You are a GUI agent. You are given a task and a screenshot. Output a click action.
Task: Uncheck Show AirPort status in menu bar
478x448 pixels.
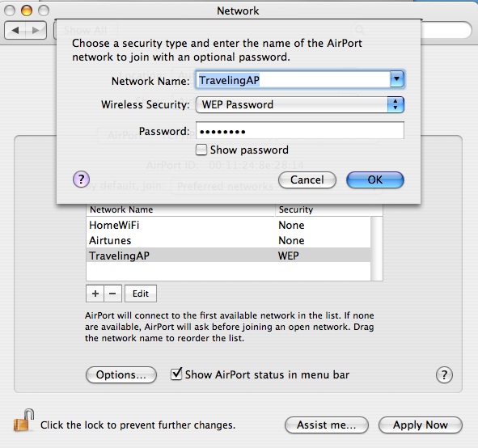(176, 374)
